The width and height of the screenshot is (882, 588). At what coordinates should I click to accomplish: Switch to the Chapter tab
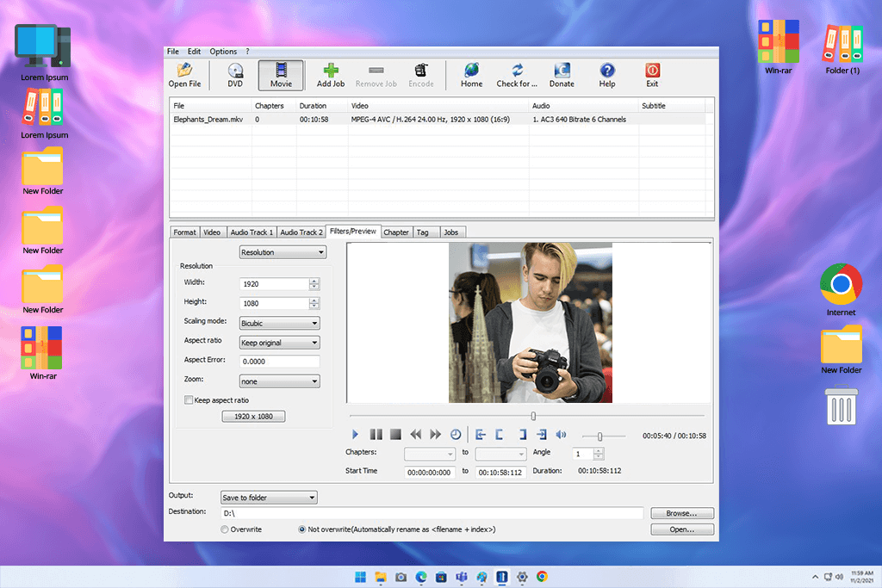pos(396,232)
